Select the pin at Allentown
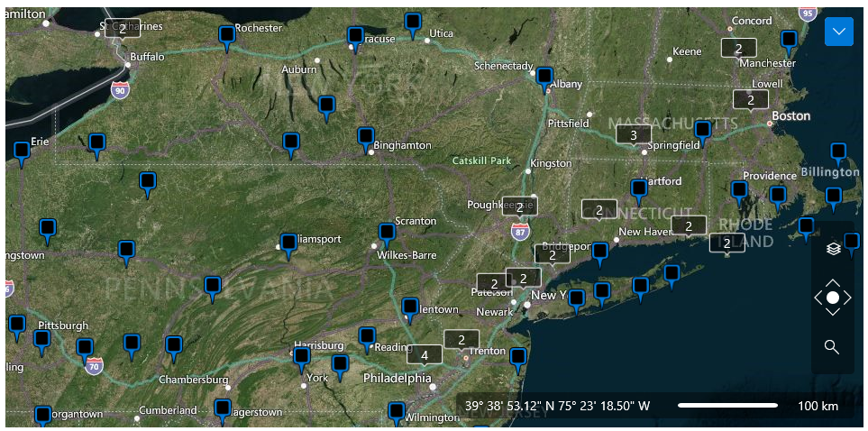This screenshot has height=431, width=868. pos(409,309)
